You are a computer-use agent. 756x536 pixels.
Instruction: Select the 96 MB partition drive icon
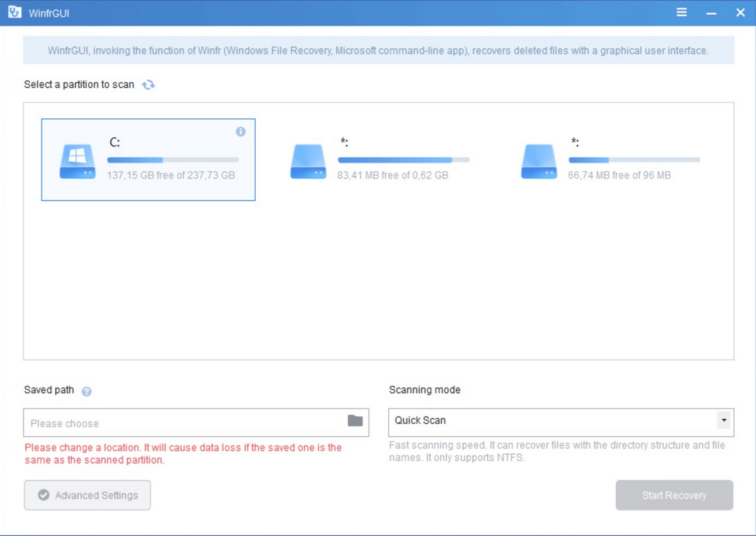pos(539,162)
